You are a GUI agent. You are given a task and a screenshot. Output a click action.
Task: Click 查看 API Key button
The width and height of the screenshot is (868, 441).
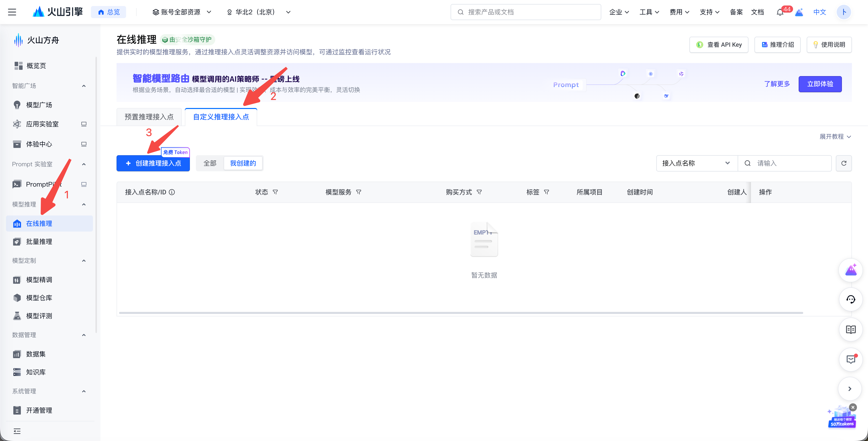click(x=719, y=45)
